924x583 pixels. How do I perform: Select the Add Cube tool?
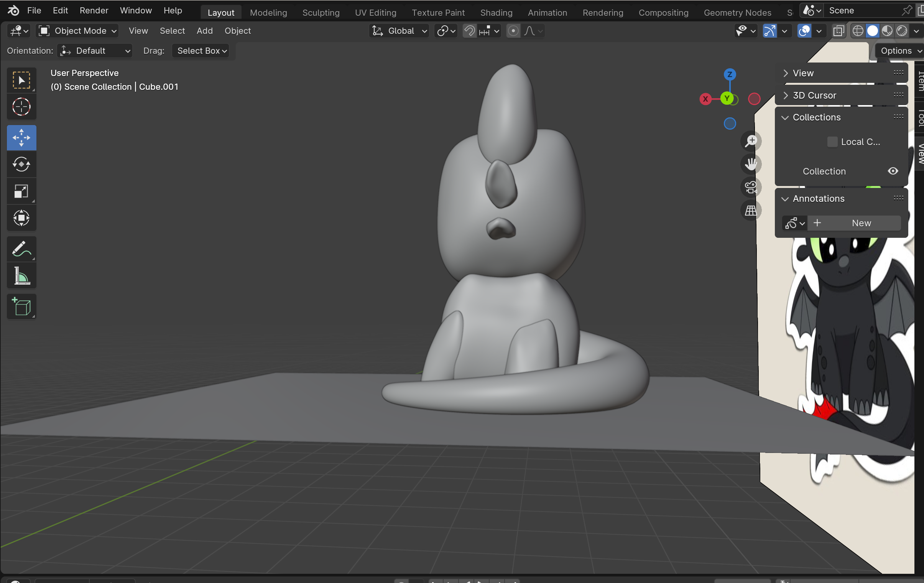(21, 307)
